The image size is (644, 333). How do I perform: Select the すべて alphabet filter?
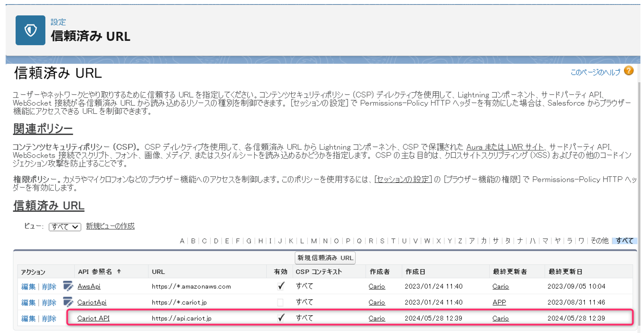click(625, 241)
